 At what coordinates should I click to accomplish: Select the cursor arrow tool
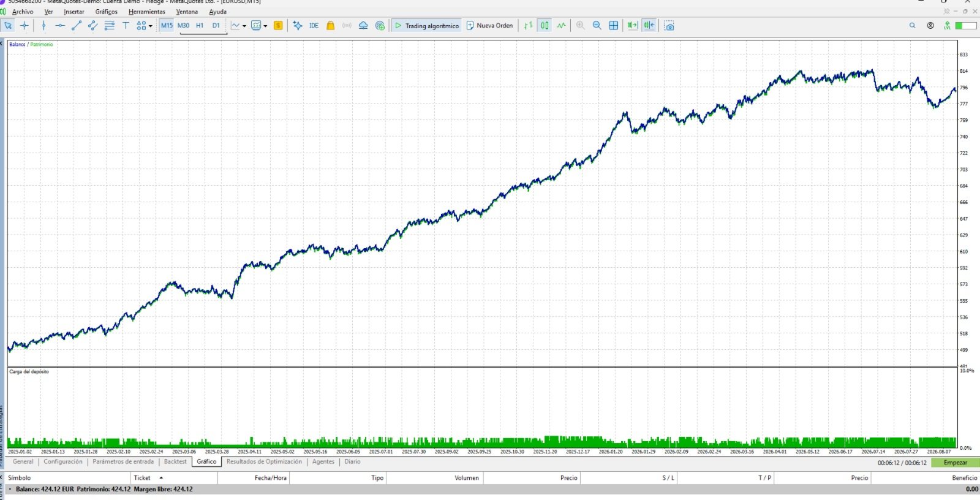click(8, 26)
